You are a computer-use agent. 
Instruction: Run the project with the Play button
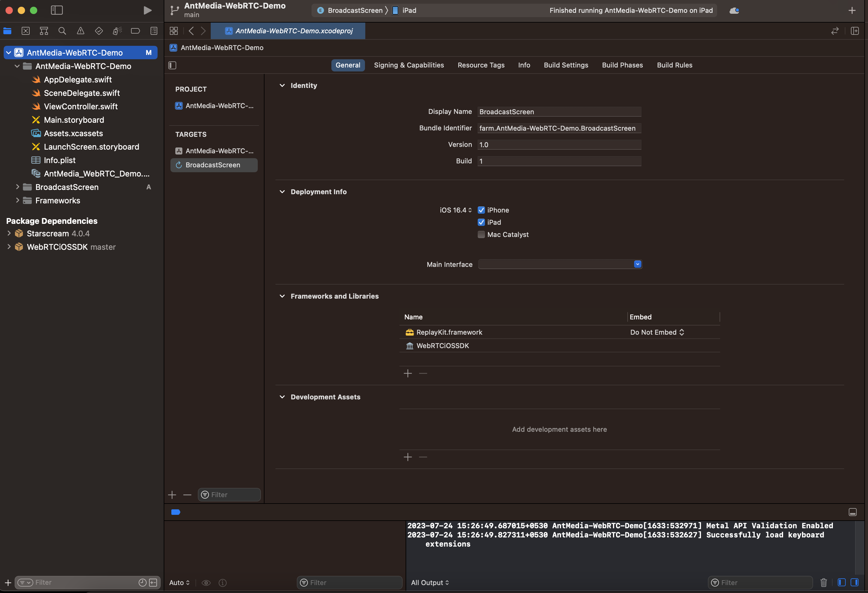click(x=148, y=10)
